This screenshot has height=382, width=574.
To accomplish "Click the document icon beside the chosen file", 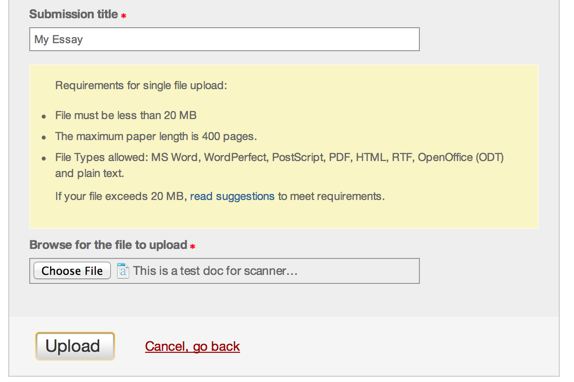I will pos(123,271).
